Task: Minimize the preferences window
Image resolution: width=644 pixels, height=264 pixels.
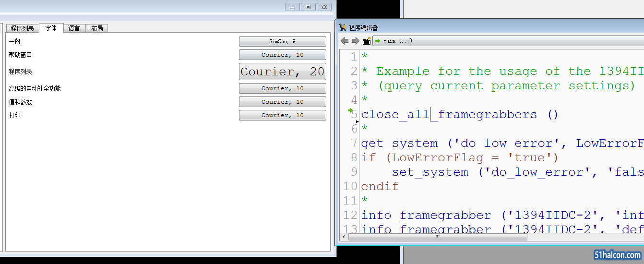Action: [292, 7]
